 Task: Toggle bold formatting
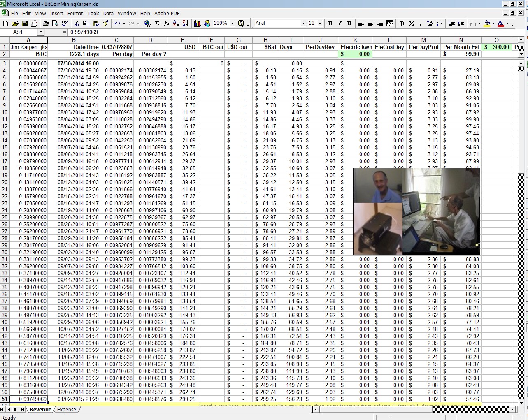tap(330, 23)
